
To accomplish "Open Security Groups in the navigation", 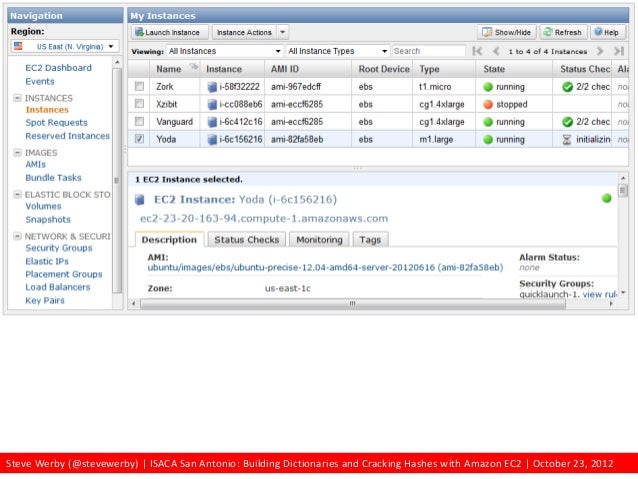I will (58, 248).
